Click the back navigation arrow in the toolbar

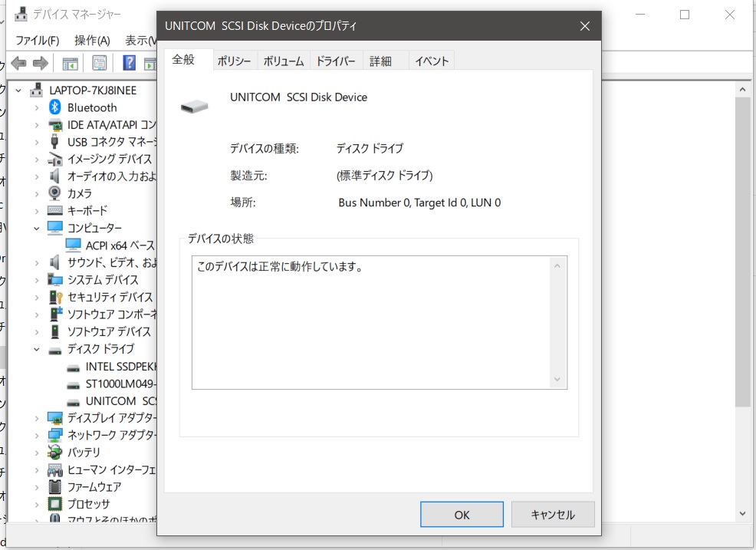click(x=18, y=62)
